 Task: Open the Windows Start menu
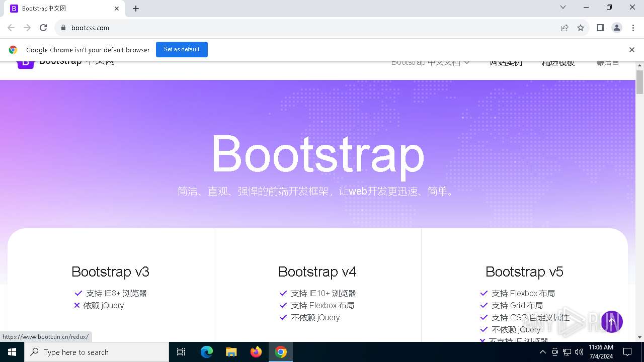click(12, 352)
